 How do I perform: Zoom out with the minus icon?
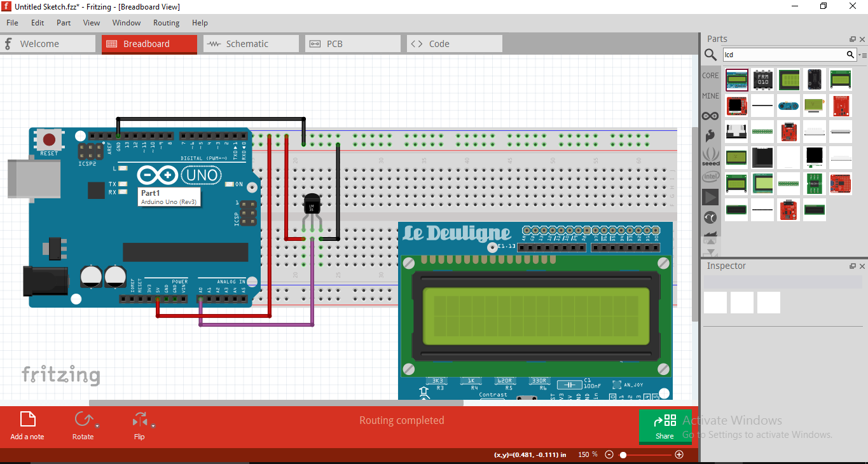609,454
